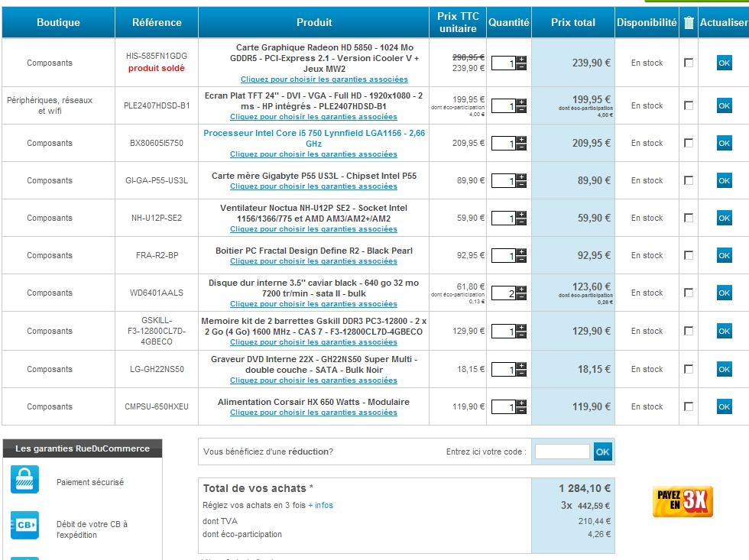
Task: Increase quantity of Corsair HX 650 power supply
Action: point(521,403)
